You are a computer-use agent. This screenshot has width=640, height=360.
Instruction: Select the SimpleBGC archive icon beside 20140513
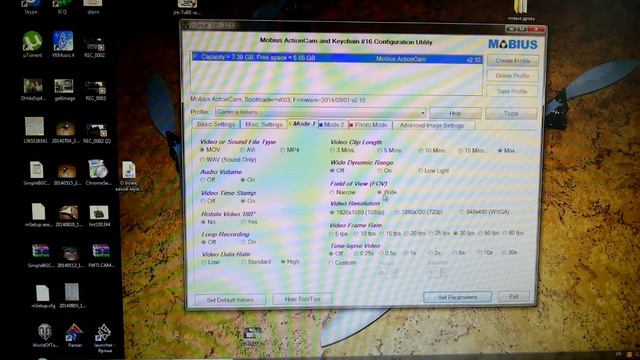(40, 256)
